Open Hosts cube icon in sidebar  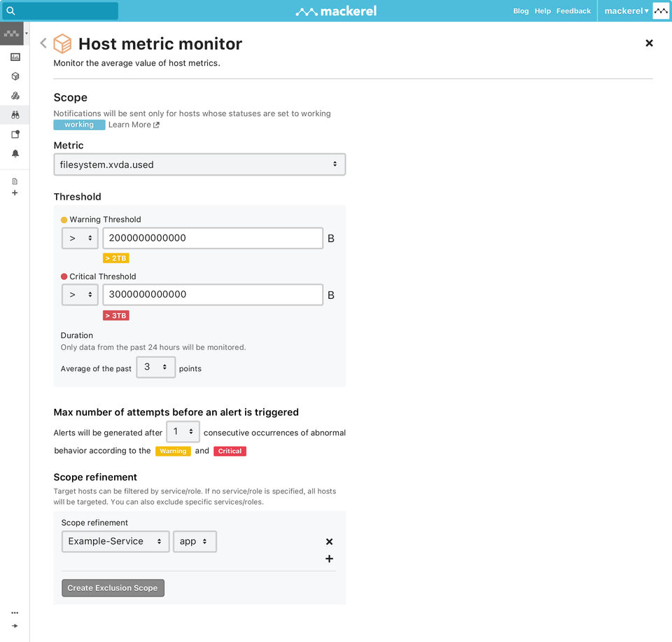pyautogui.click(x=15, y=76)
